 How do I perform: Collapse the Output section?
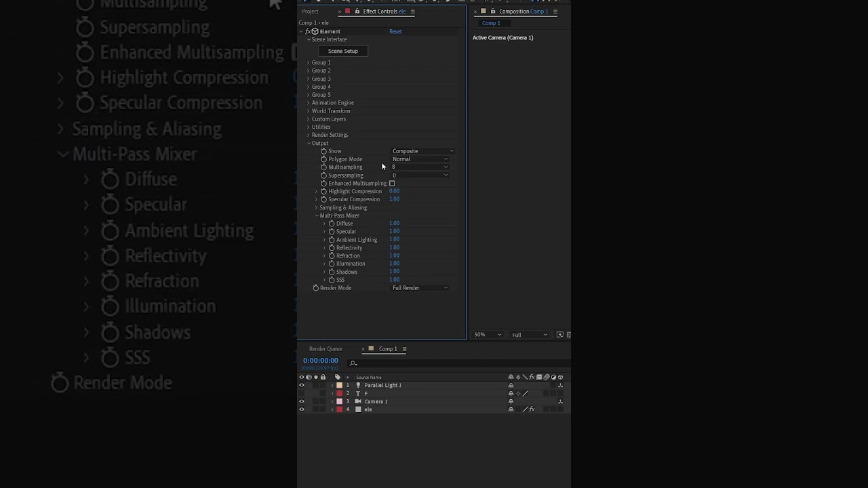coord(309,144)
